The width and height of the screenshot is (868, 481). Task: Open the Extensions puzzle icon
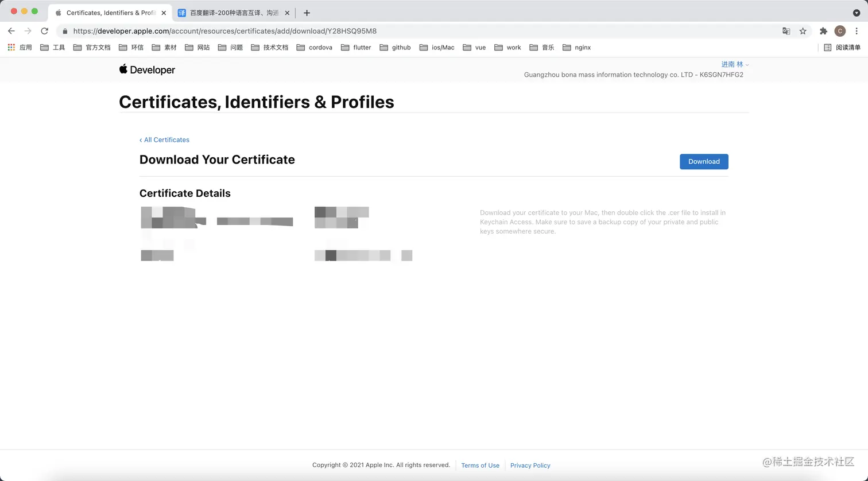pos(823,31)
